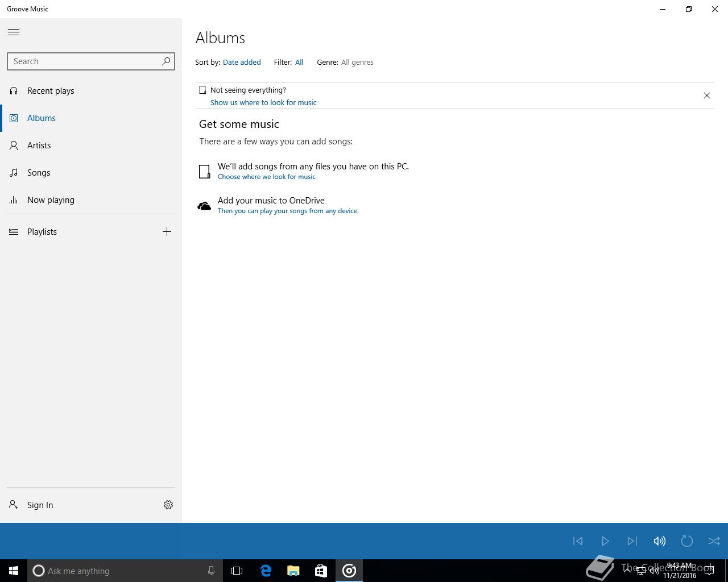Click Not seeing everything? text
This screenshot has height=582, width=728.
pyautogui.click(x=248, y=90)
